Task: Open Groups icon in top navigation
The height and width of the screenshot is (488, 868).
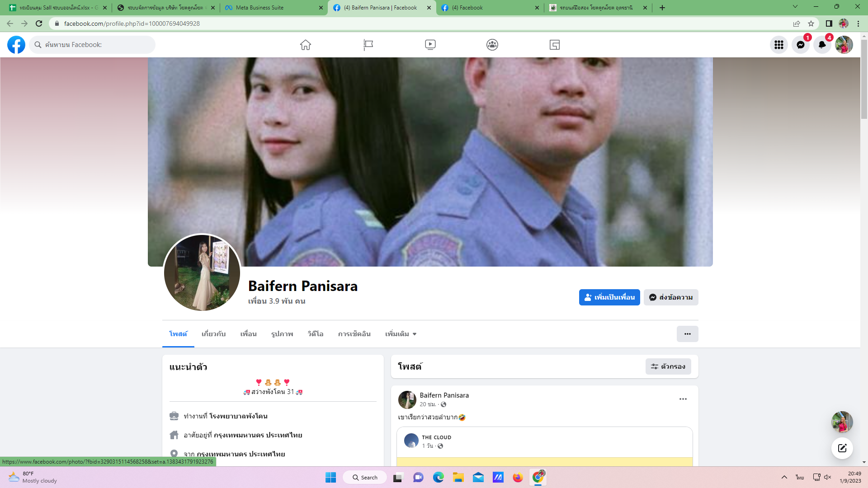Action: (x=492, y=45)
